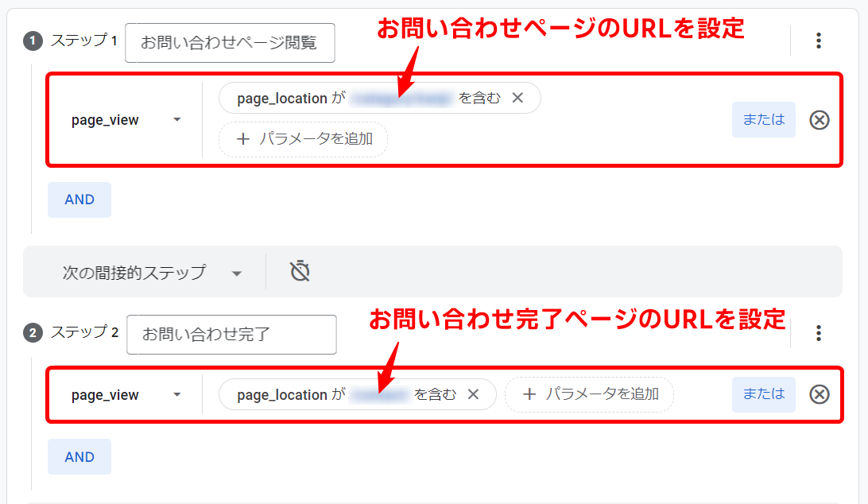
Task: Open the three-dot menu for Step 2
Action: point(819,334)
